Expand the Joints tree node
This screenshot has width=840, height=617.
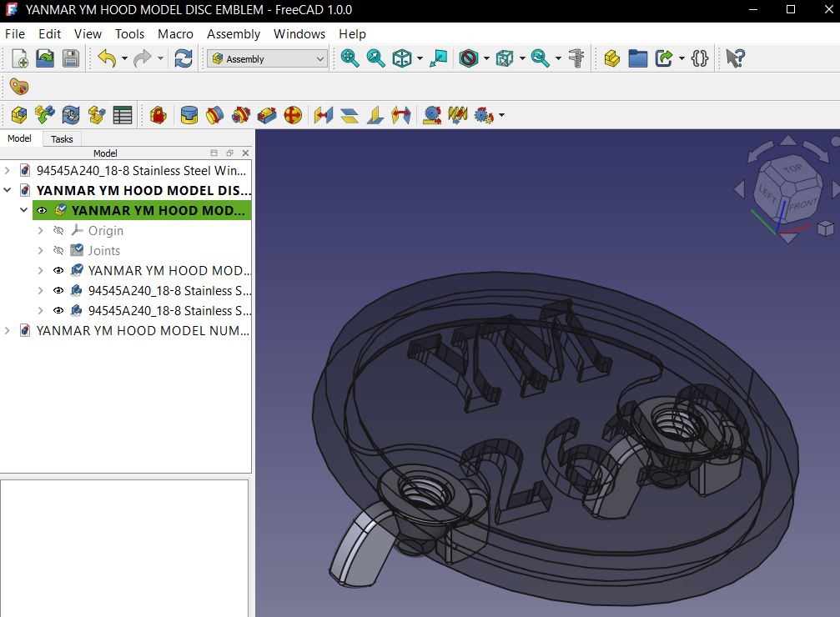coord(41,251)
